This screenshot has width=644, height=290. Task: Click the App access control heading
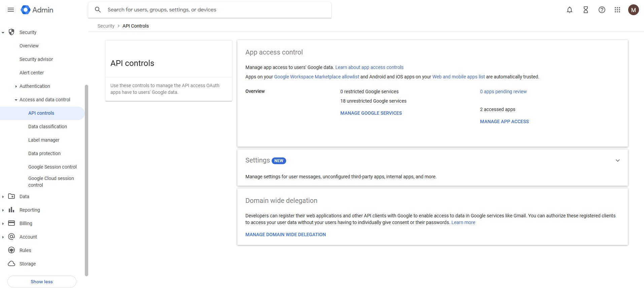point(274,52)
